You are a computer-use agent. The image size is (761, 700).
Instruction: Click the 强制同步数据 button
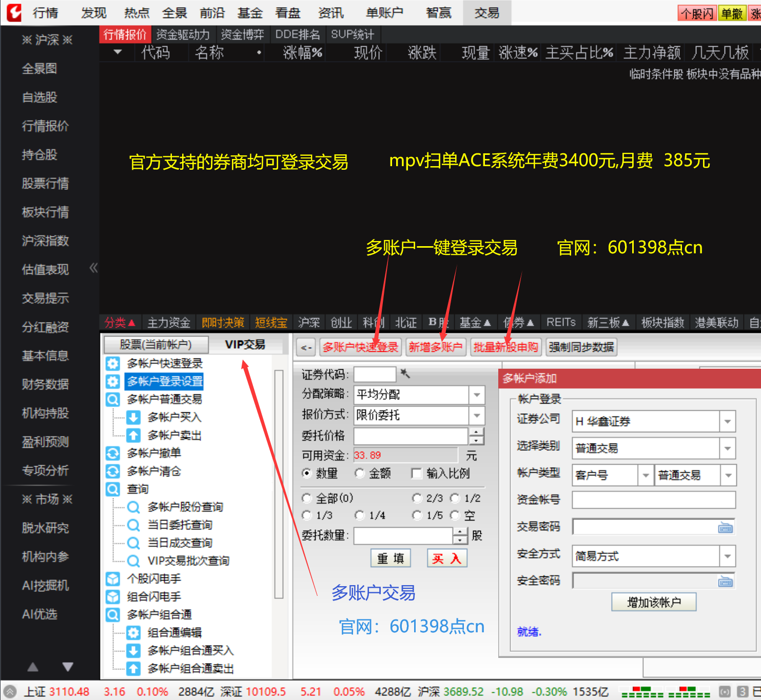tap(581, 347)
